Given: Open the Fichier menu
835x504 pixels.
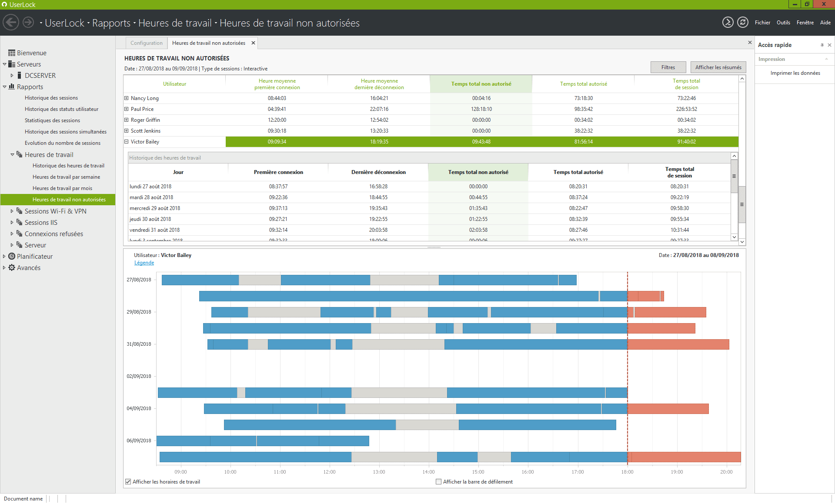Looking at the screenshot, I should coord(762,23).
